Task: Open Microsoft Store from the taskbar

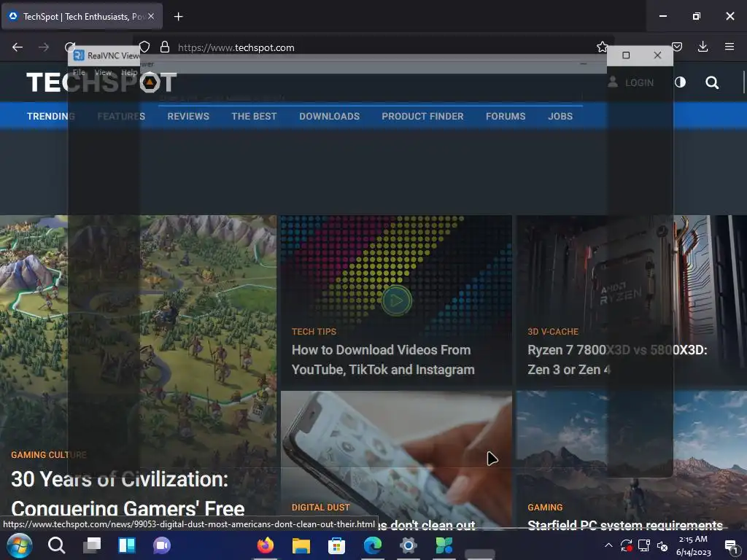Action: (x=336, y=545)
